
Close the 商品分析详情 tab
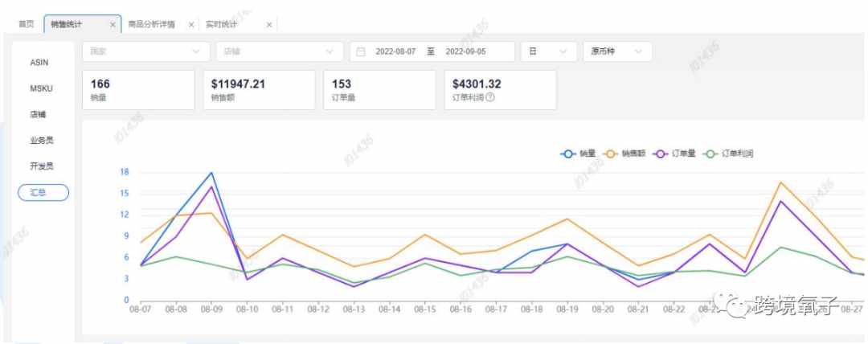tap(191, 25)
